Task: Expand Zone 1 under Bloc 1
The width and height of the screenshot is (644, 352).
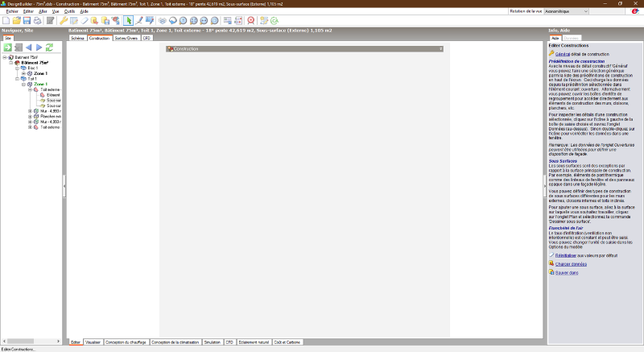Action: click(x=24, y=73)
